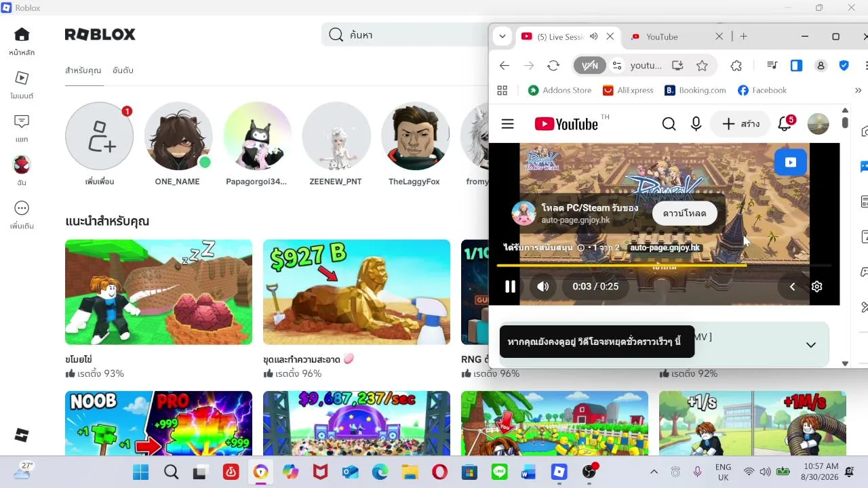This screenshot has width=868, height=488.
Task: Open the browser extensions puzzle icon
Action: tap(736, 66)
